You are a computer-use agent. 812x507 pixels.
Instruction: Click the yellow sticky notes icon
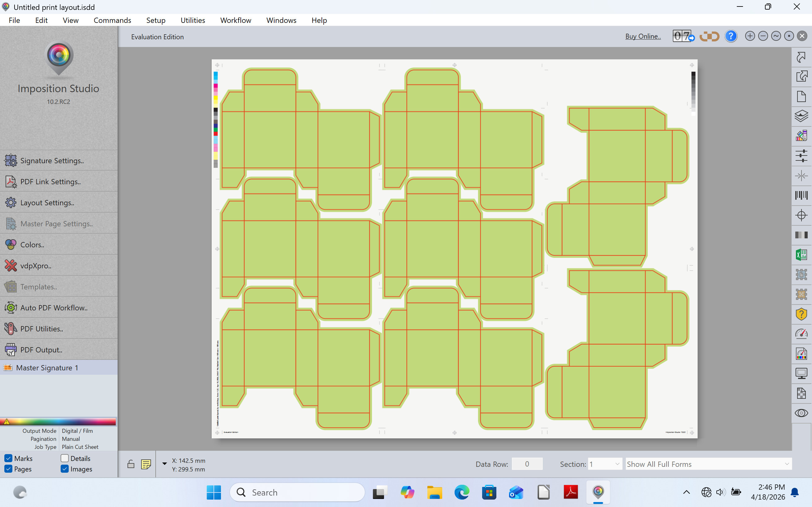click(x=146, y=464)
